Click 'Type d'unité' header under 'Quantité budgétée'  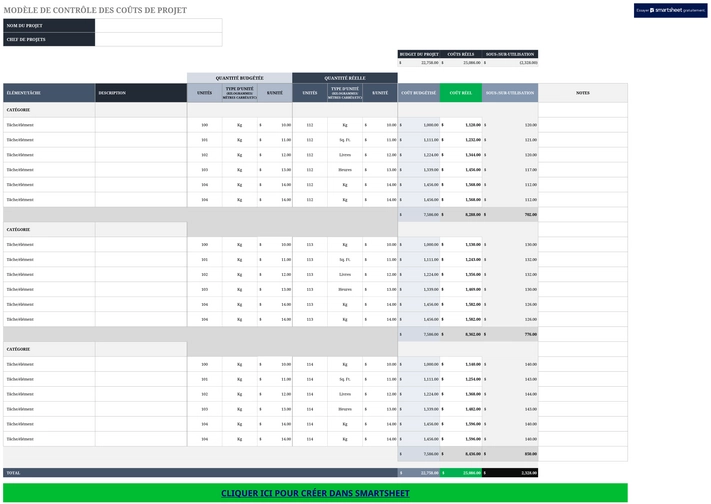pos(240,93)
